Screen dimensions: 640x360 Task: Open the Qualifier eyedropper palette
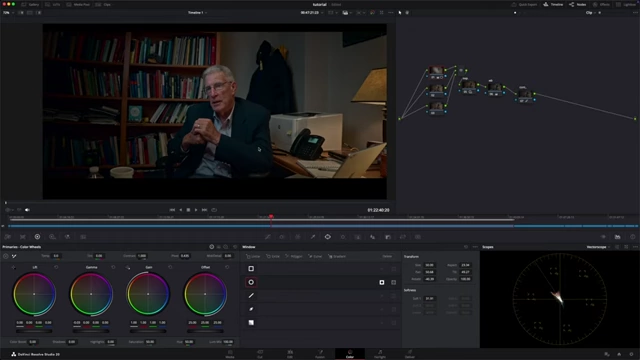313,237
